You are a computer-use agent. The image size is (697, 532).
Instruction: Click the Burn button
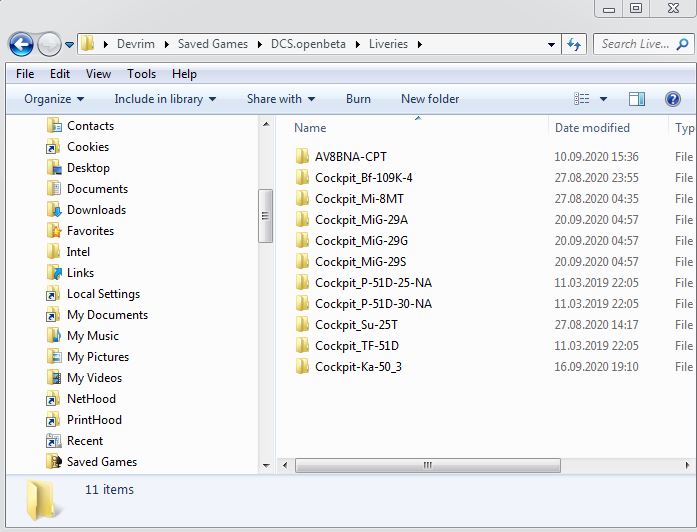[x=358, y=99]
